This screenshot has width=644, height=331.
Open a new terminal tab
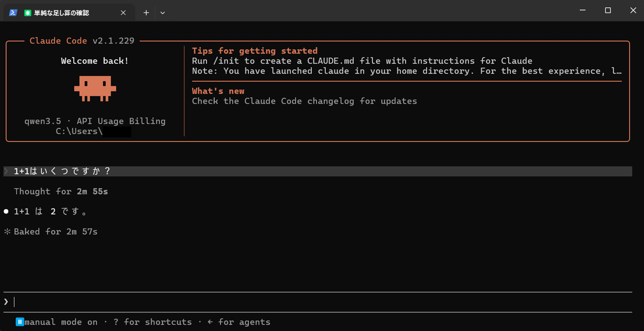point(146,13)
